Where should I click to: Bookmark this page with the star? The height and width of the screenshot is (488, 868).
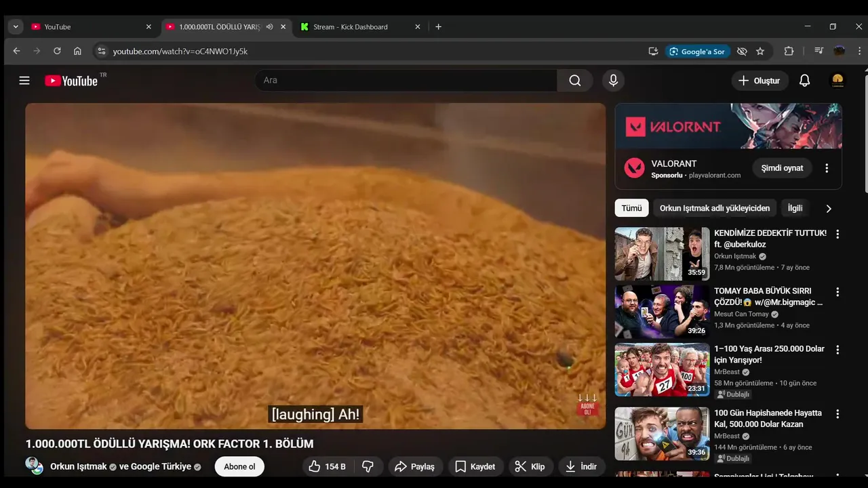point(760,51)
